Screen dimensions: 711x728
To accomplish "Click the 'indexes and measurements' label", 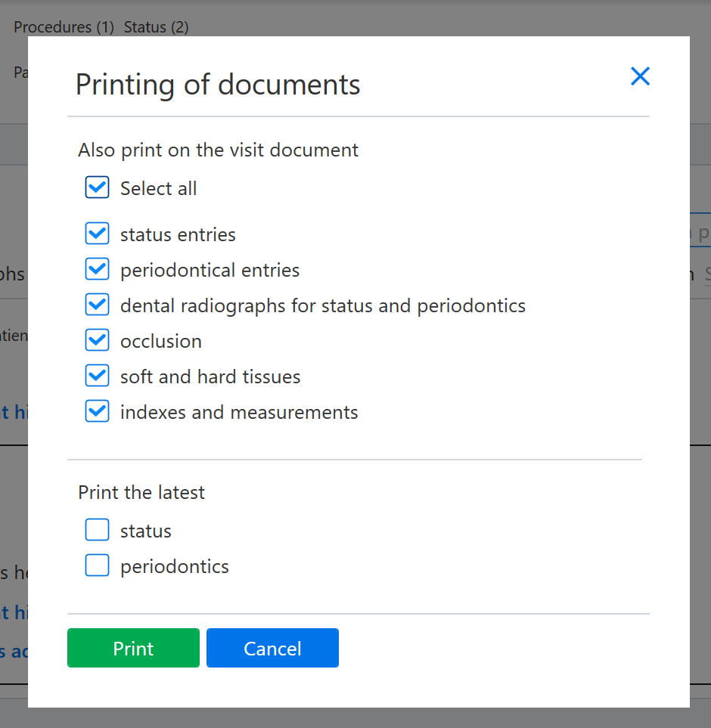I will [x=239, y=412].
